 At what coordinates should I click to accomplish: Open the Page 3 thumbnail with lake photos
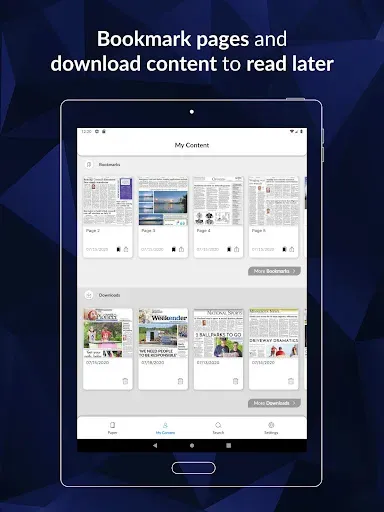[x=163, y=201]
